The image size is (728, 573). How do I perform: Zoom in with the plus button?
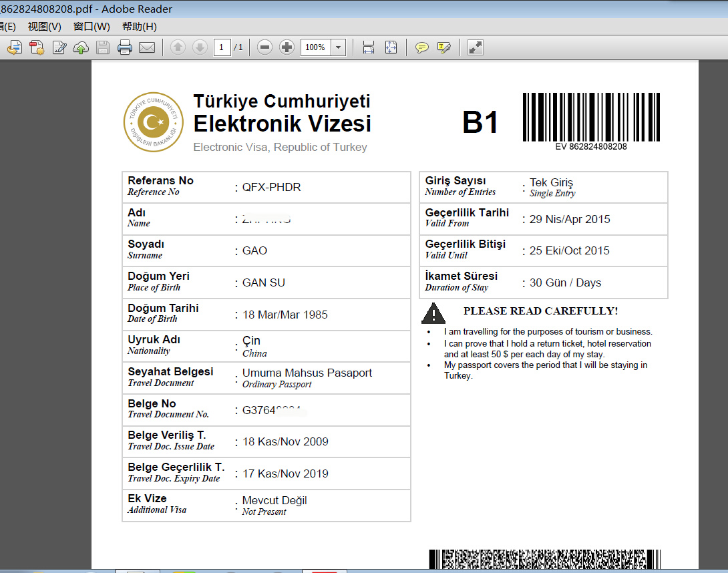[x=287, y=47]
